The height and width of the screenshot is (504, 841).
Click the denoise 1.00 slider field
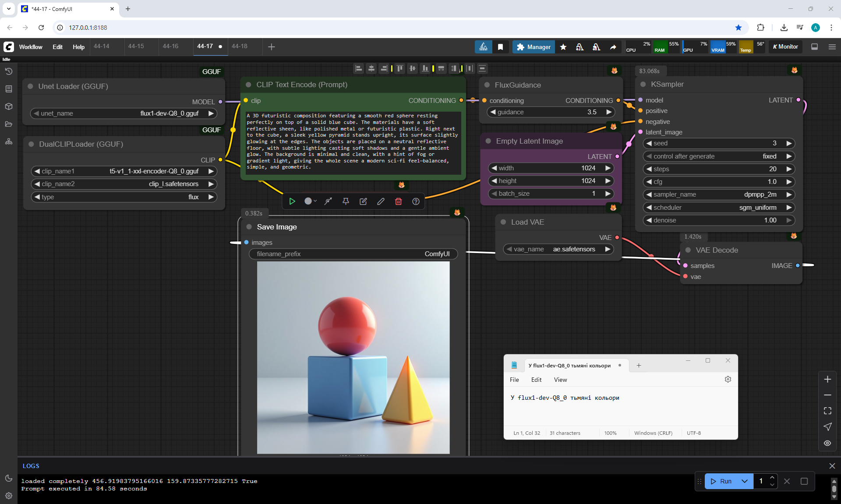(718, 220)
